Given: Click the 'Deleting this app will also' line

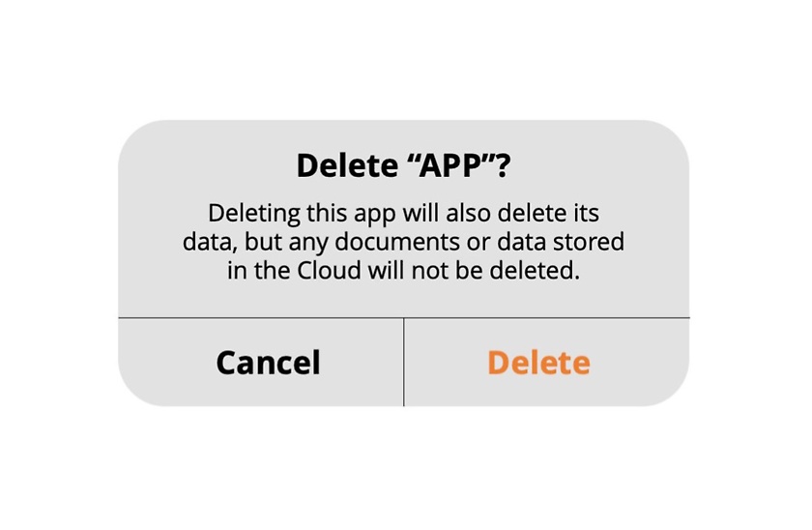Looking at the screenshot, I should click(x=403, y=214).
